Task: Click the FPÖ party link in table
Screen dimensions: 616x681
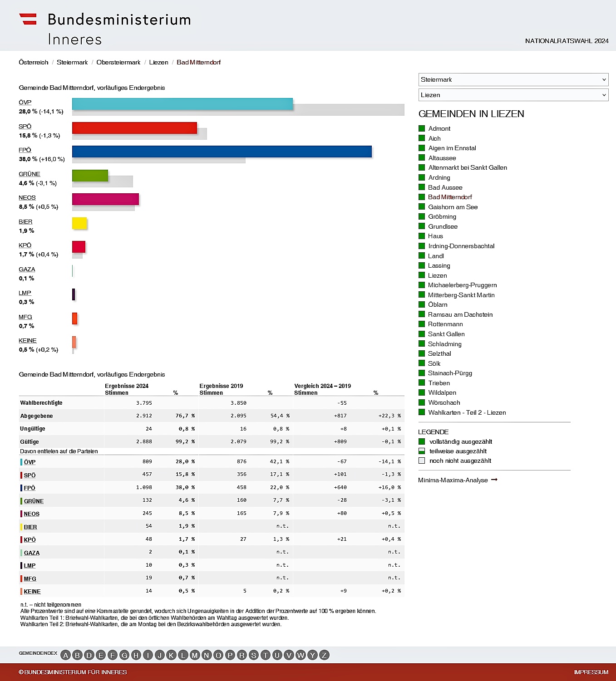Action: pyautogui.click(x=30, y=488)
